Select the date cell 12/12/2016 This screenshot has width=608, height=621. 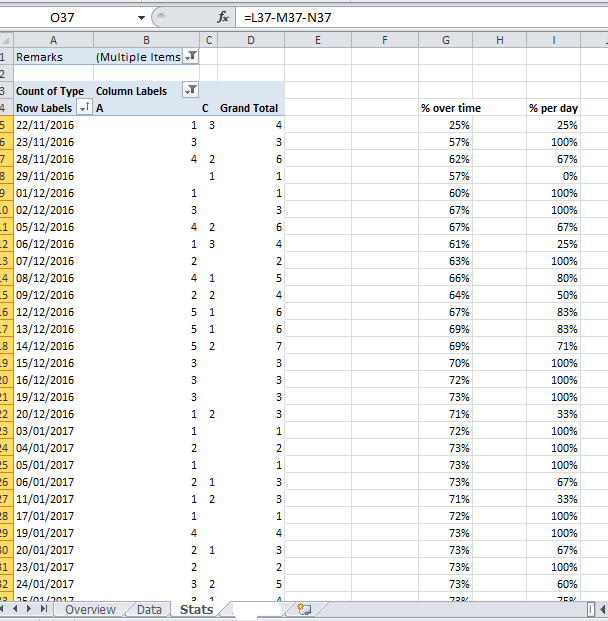pos(53,312)
